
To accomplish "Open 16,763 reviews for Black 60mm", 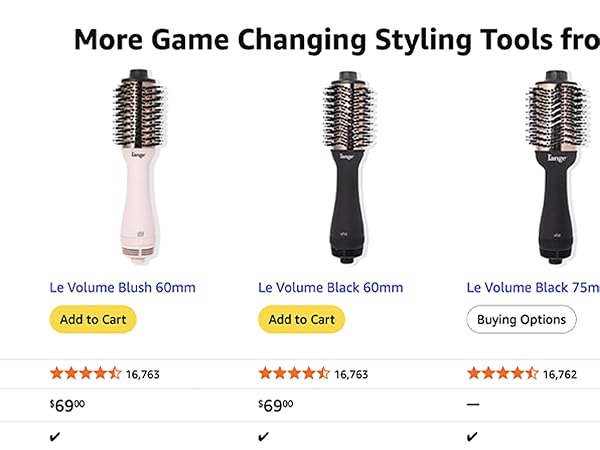I will coord(351,375).
